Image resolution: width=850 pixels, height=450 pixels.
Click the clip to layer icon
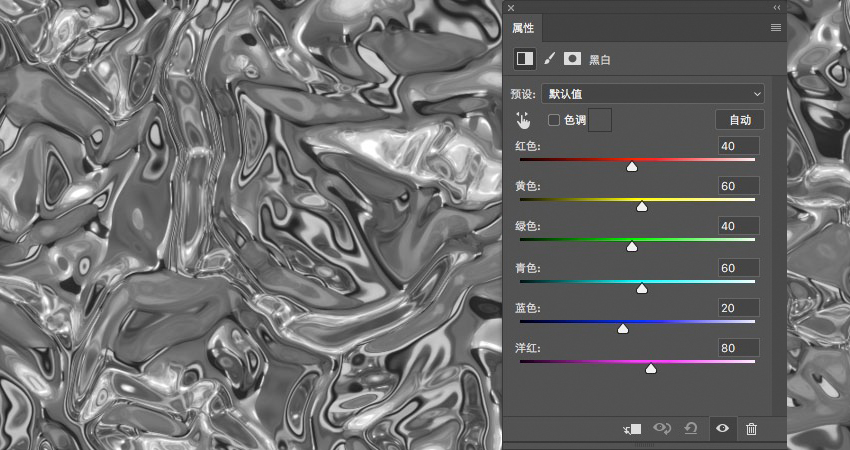pos(633,429)
